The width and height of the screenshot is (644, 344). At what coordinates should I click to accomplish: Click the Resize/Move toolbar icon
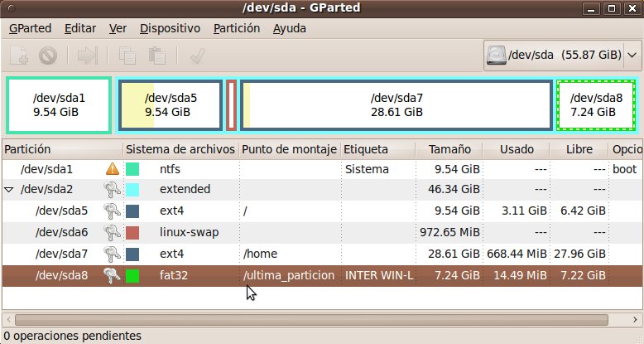(88, 56)
